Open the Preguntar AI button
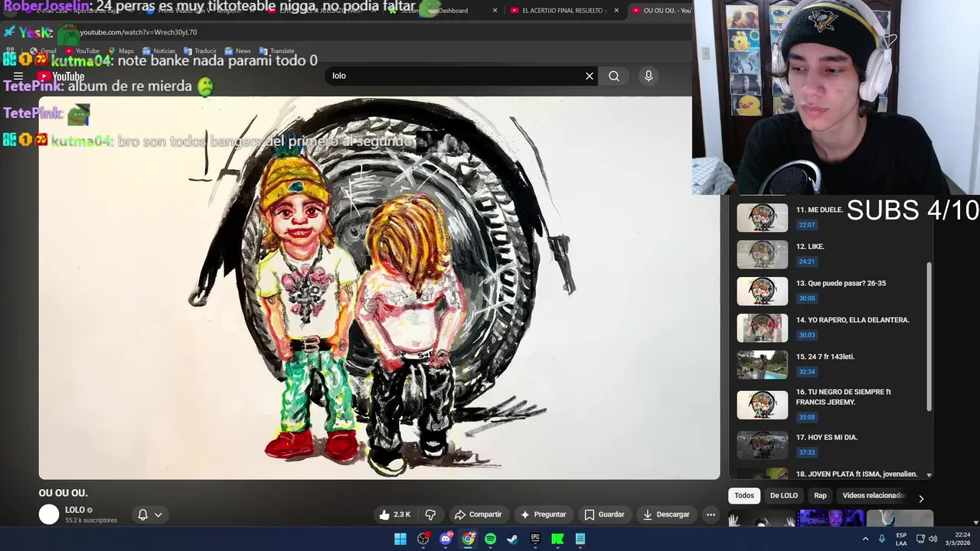Screen dimensions: 980x551 click(543, 514)
